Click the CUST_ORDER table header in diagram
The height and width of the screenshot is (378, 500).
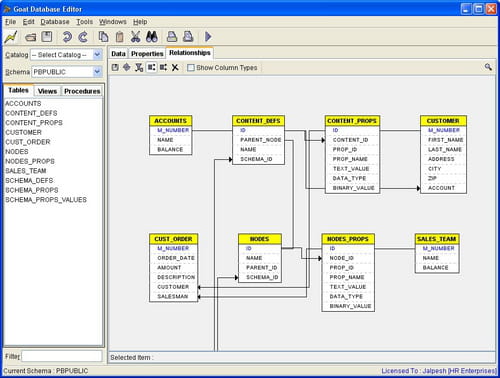coord(173,239)
